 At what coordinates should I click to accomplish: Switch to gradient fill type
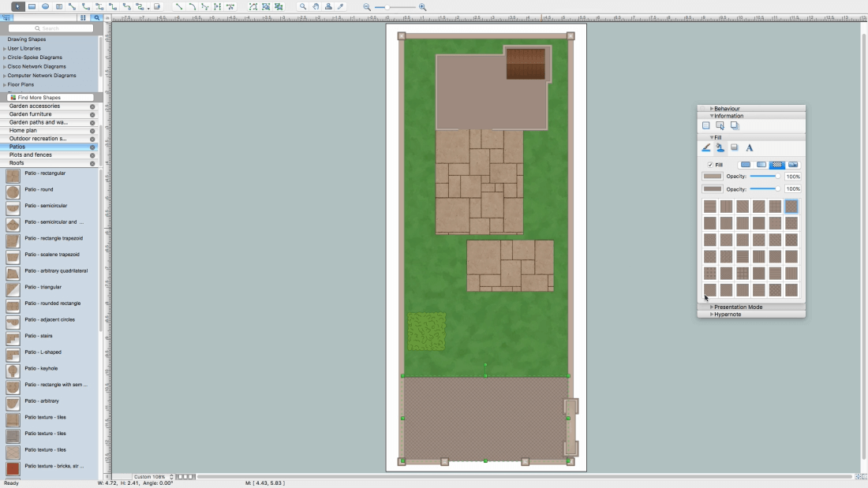[x=761, y=165]
